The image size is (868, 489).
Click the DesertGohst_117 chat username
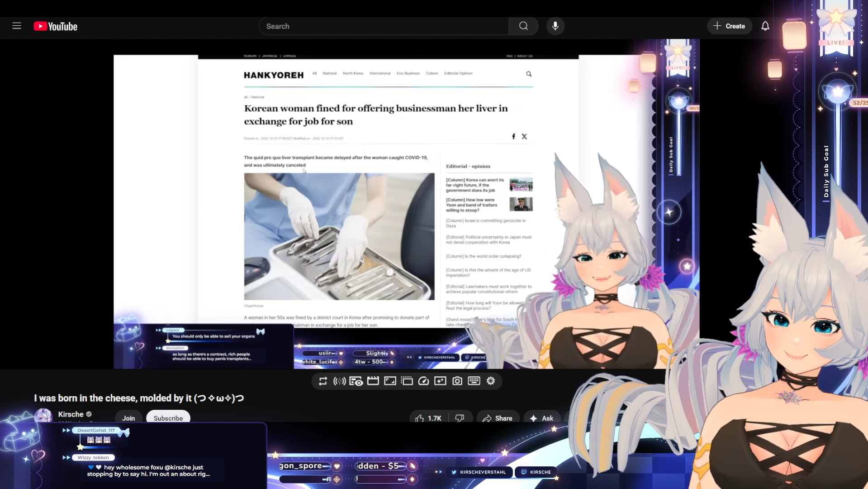pyautogui.click(x=96, y=431)
